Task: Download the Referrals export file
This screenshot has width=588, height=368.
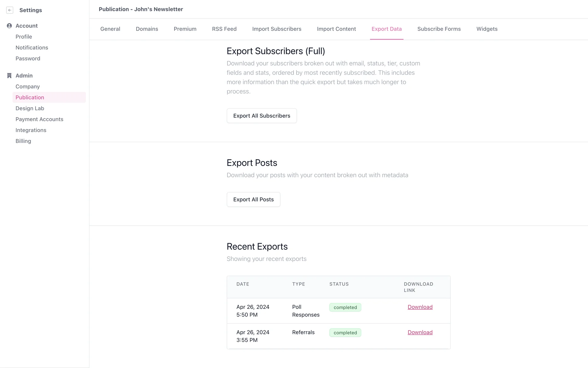Action: 420,332
